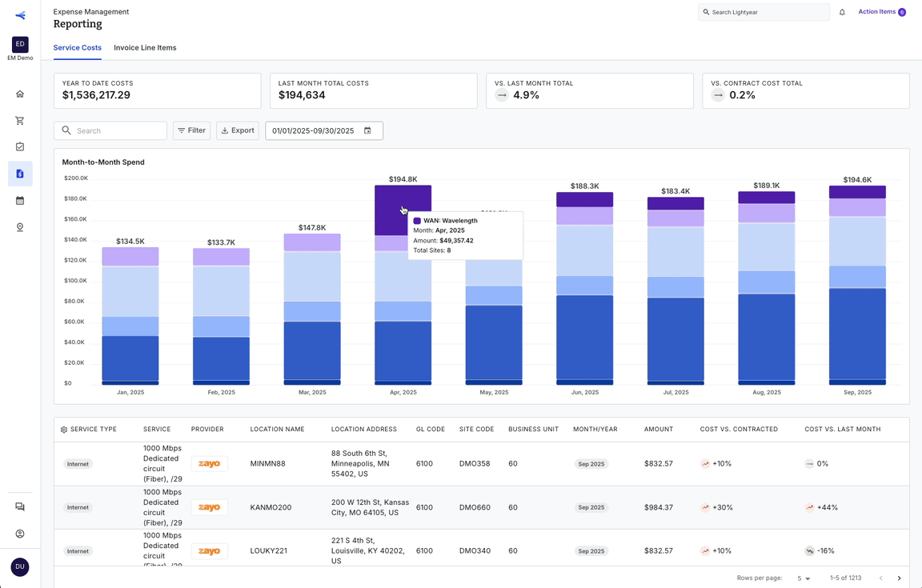Image resolution: width=922 pixels, height=588 pixels.
Task: Focus the Search Lightyear field
Action: (764, 12)
